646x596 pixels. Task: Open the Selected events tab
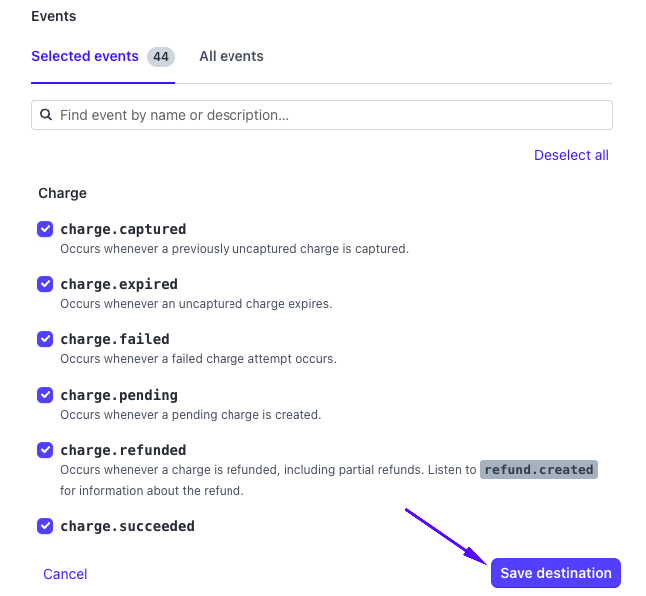85,56
